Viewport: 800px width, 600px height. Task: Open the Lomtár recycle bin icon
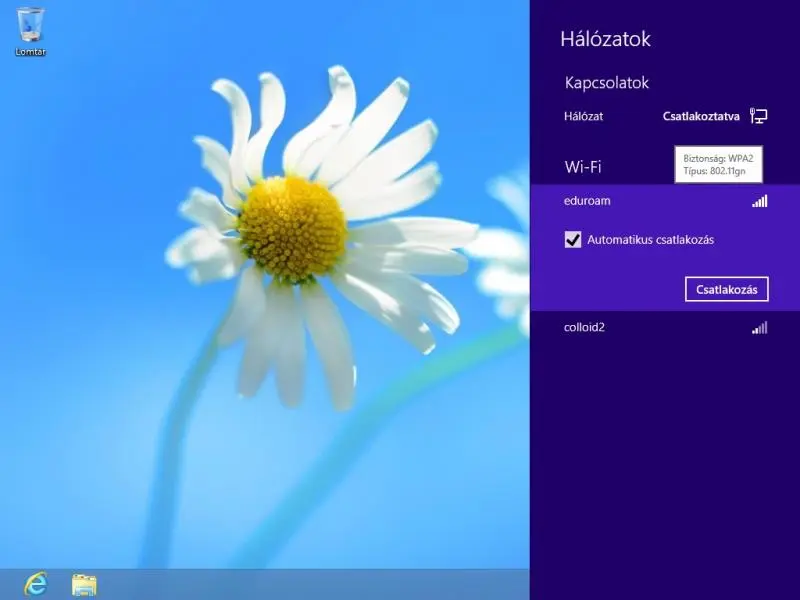coord(31,24)
